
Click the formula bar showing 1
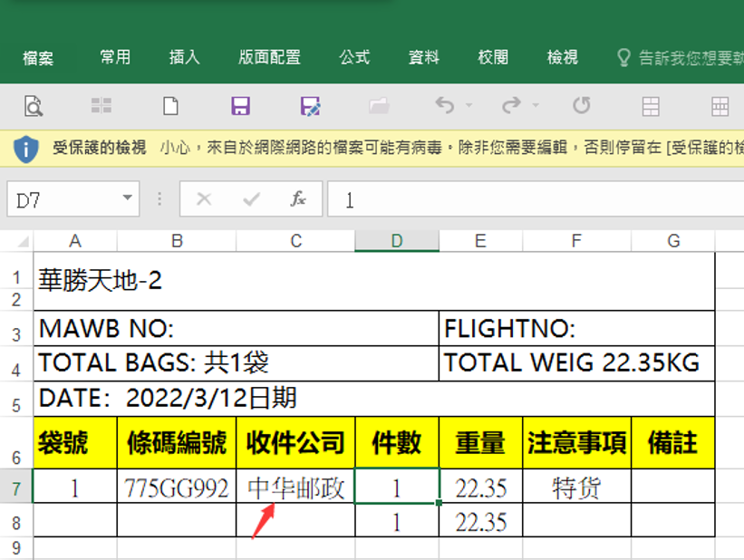[x=535, y=199]
